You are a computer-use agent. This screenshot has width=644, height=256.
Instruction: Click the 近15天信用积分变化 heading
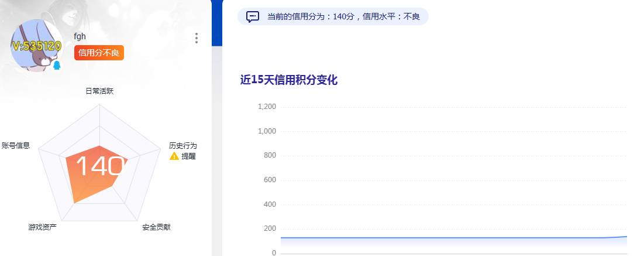[x=289, y=80]
